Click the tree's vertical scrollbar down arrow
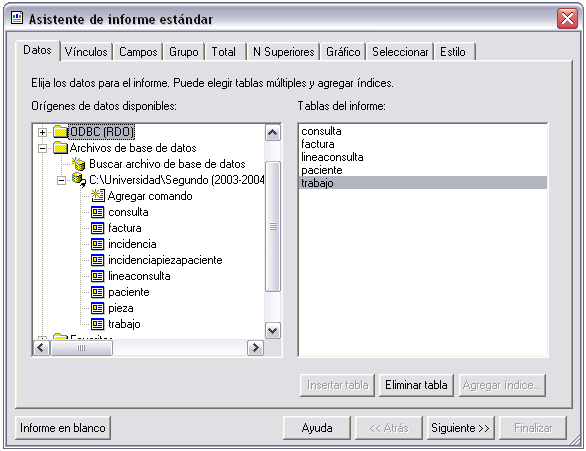Image resolution: width=586 pixels, height=451 pixels. pyautogui.click(x=273, y=331)
